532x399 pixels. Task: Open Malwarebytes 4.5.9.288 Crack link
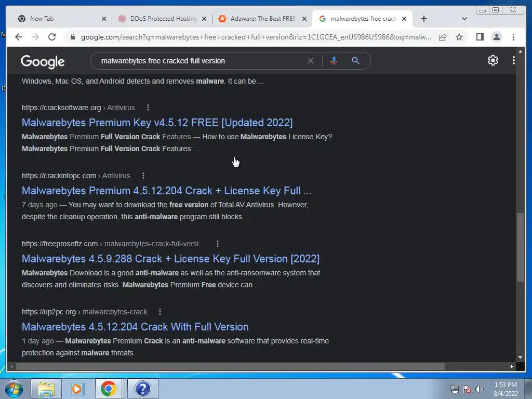pos(170,259)
